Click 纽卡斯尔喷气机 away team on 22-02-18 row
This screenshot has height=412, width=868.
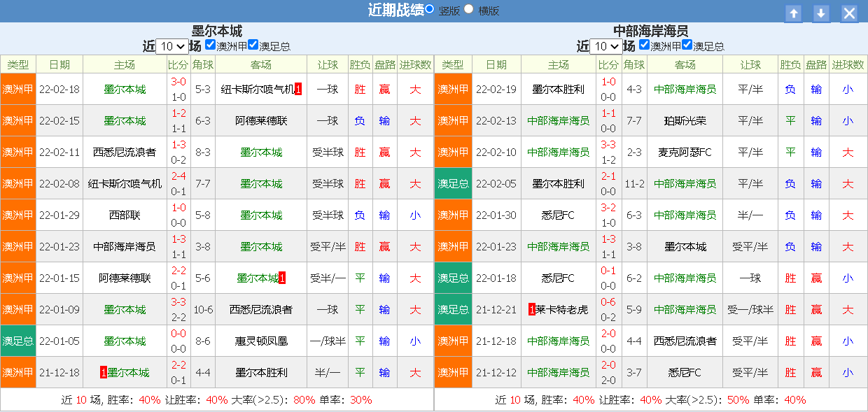(x=258, y=90)
